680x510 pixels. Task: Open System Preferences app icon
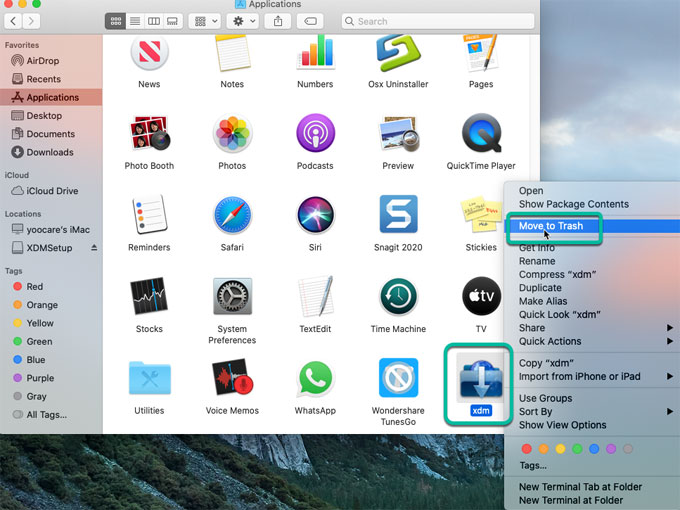[232, 296]
